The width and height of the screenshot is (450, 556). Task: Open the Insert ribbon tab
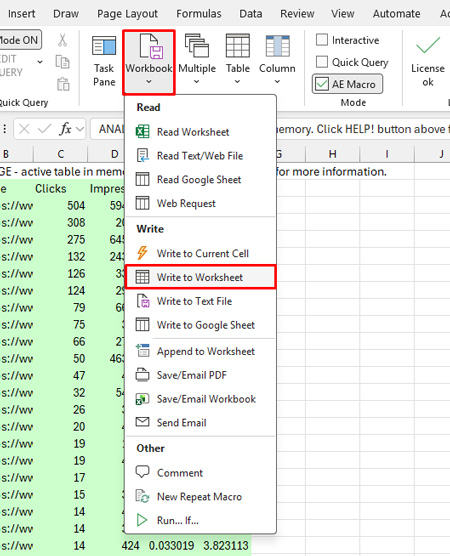coord(22,14)
